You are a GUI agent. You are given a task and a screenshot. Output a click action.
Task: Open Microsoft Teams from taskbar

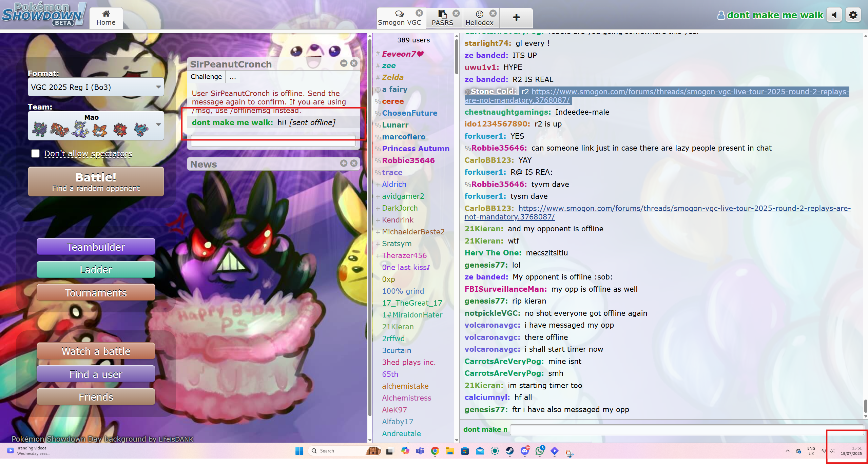[x=420, y=451]
